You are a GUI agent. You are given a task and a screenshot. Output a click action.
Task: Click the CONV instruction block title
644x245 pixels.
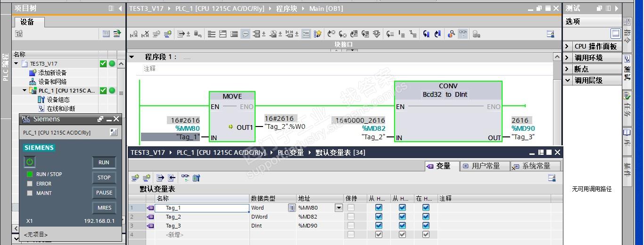(448, 86)
